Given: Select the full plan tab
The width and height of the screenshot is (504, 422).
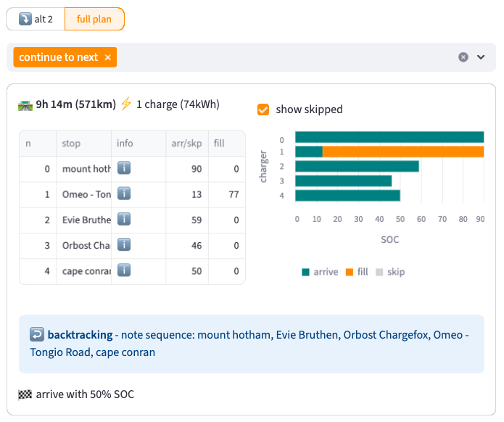Looking at the screenshot, I should (94, 19).
